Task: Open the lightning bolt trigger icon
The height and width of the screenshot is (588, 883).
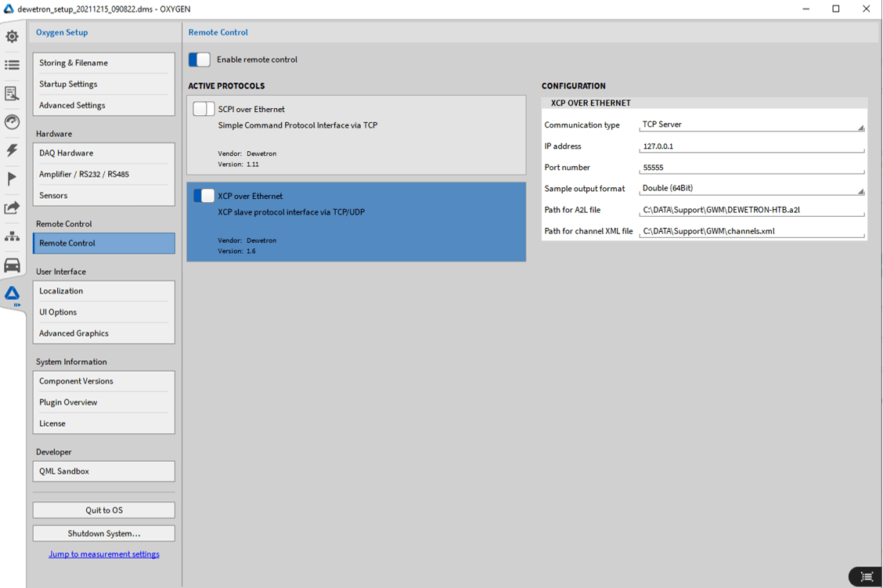Action: click(x=13, y=150)
